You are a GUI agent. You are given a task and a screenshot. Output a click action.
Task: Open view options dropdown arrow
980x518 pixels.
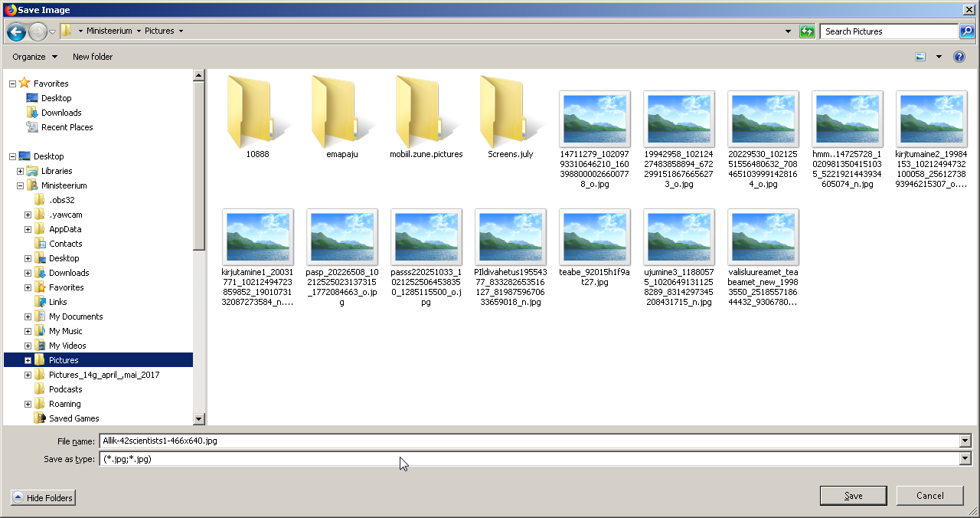tap(939, 57)
